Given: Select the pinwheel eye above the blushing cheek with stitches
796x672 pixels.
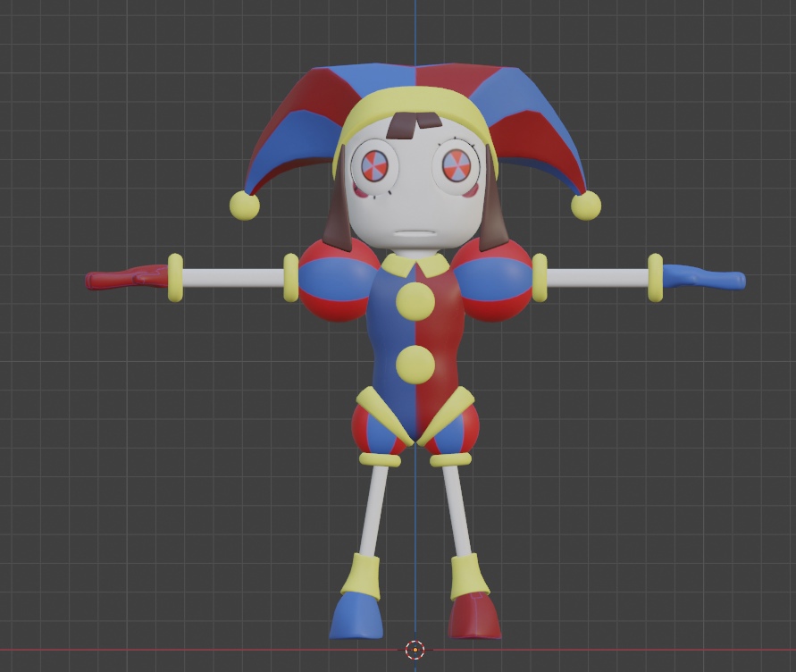Looking at the screenshot, I should click(x=374, y=167).
